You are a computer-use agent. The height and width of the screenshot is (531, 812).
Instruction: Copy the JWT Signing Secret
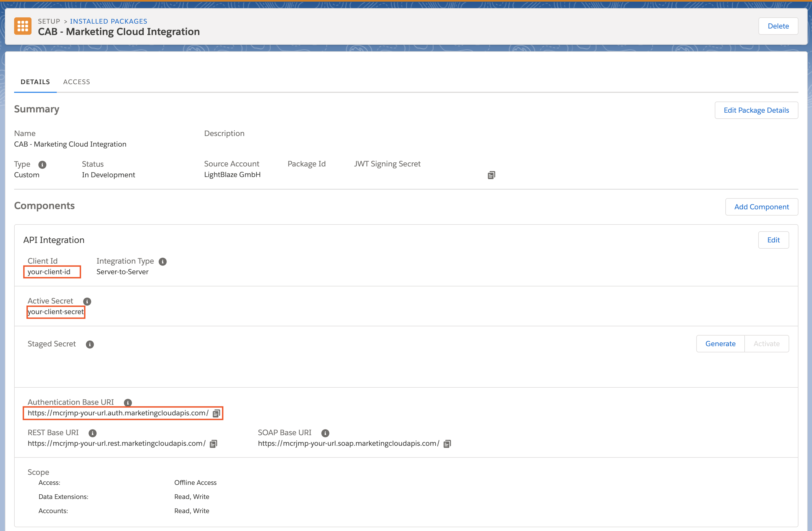[x=491, y=175]
